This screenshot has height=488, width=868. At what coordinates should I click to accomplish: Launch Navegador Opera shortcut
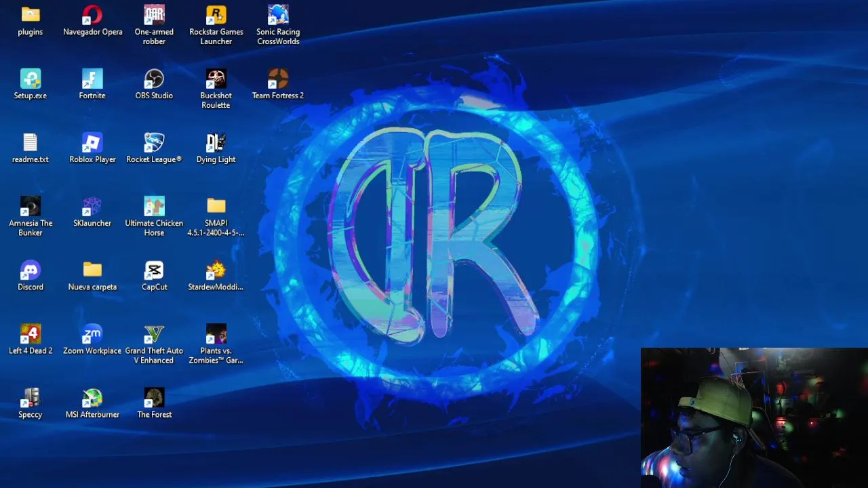(92, 15)
